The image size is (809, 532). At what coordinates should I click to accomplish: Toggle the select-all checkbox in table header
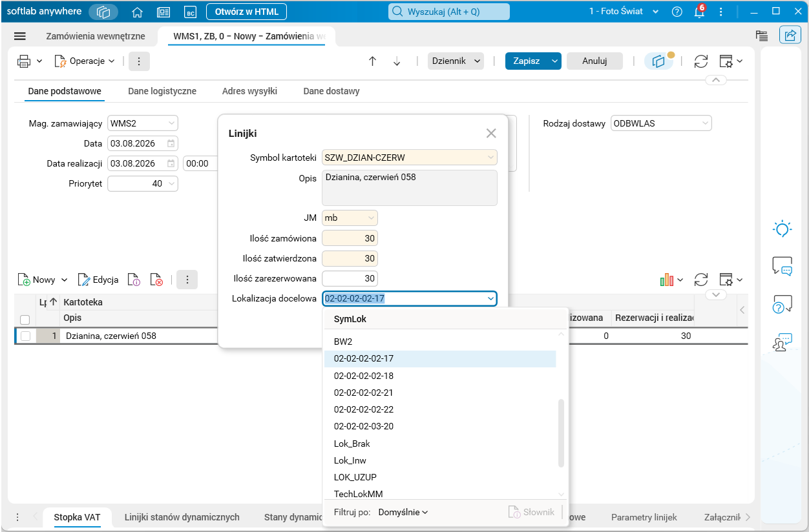coord(25,319)
